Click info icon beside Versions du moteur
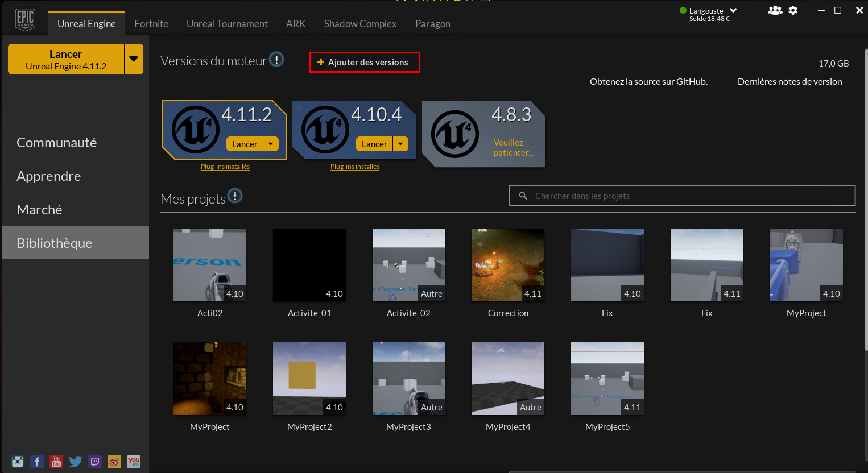Image resolution: width=868 pixels, height=473 pixels. [x=276, y=59]
